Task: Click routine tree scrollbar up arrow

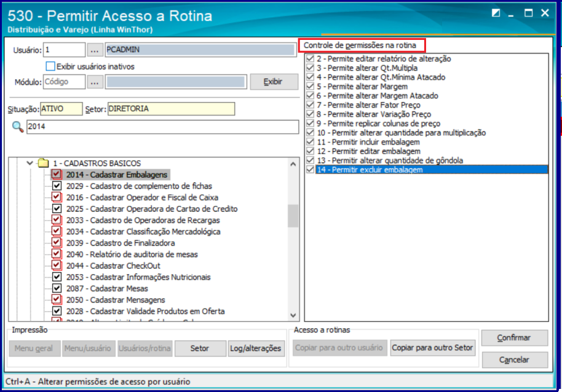Action: [293, 164]
